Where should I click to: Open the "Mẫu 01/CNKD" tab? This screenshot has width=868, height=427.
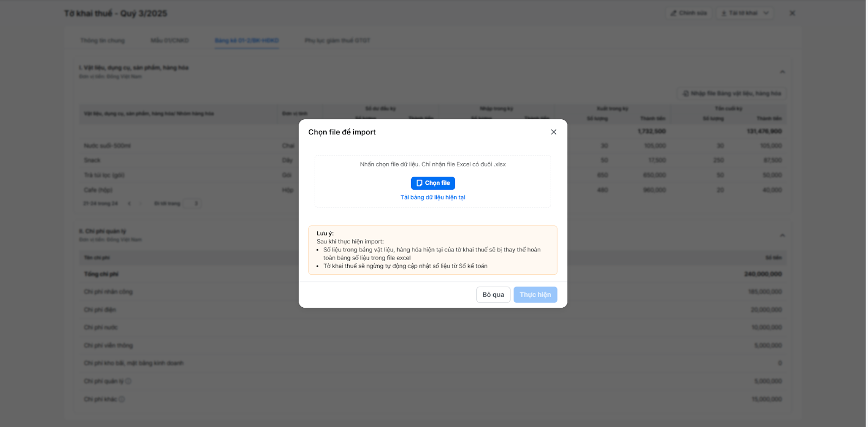tap(170, 41)
